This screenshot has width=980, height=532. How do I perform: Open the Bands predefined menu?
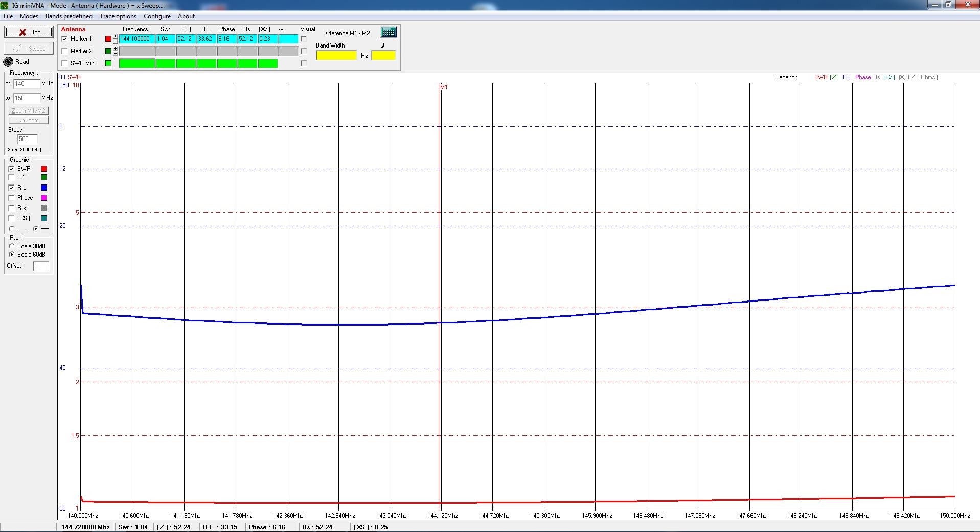tap(69, 16)
